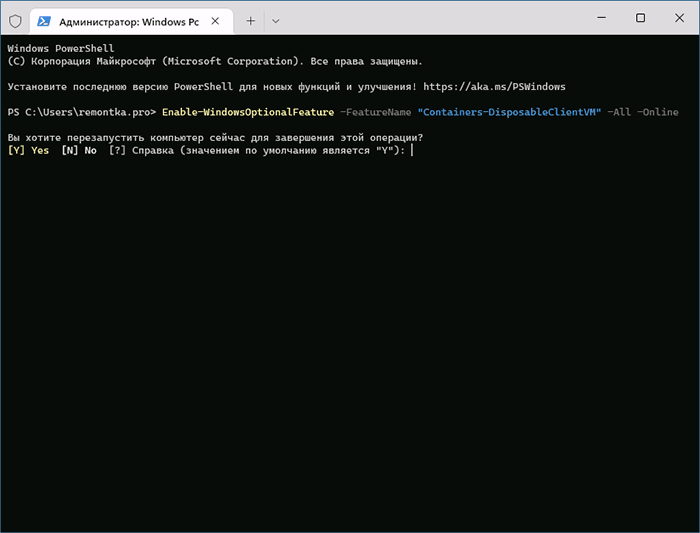
Task: Click the restart question line "Вы хотите перезапустить"
Action: pos(215,137)
